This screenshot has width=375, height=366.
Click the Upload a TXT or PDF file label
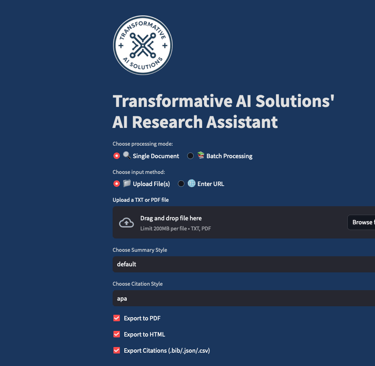click(x=141, y=200)
